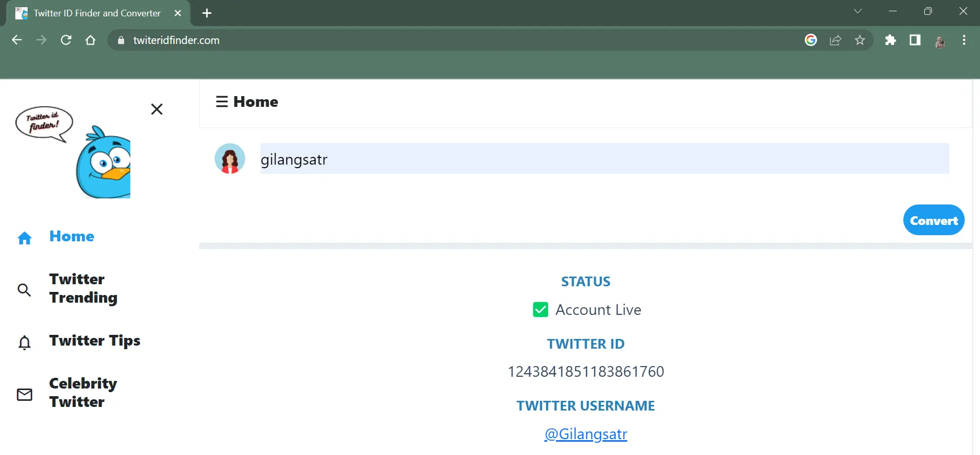Click the user avatar beside the input

tap(230, 158)
